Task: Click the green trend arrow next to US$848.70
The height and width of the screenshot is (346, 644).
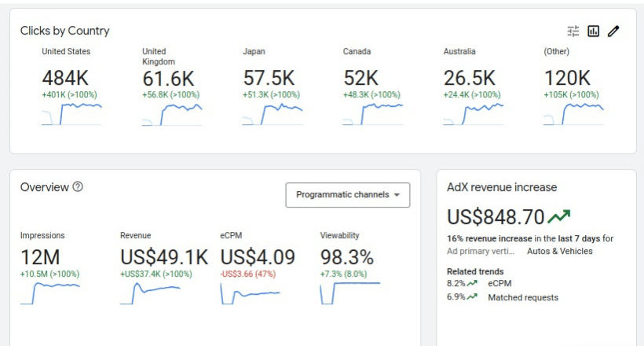Action: pos(559,216)
